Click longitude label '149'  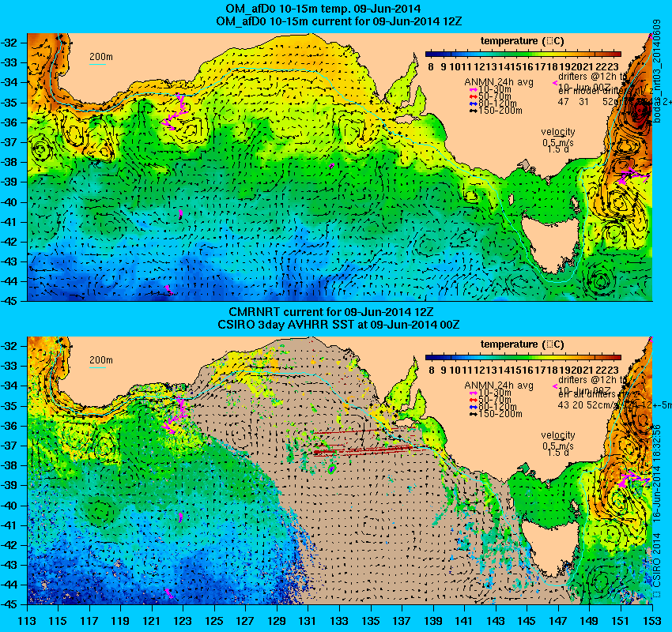tap(590, 620)
